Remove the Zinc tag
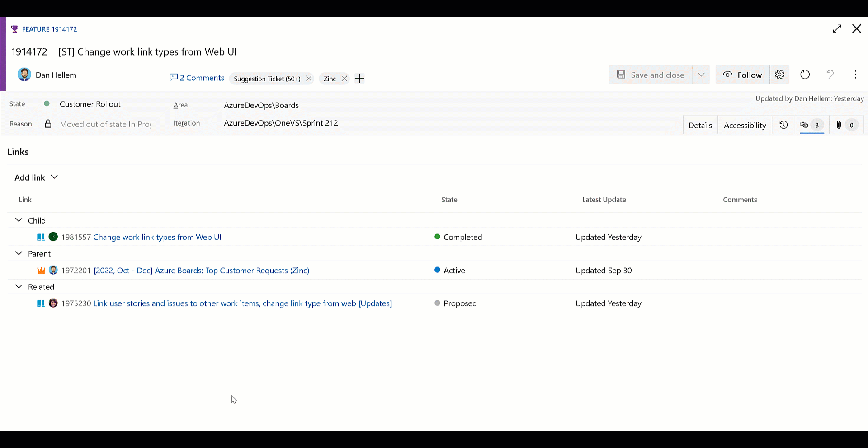Screen dimensions: 868x448 tap(344, 78)
